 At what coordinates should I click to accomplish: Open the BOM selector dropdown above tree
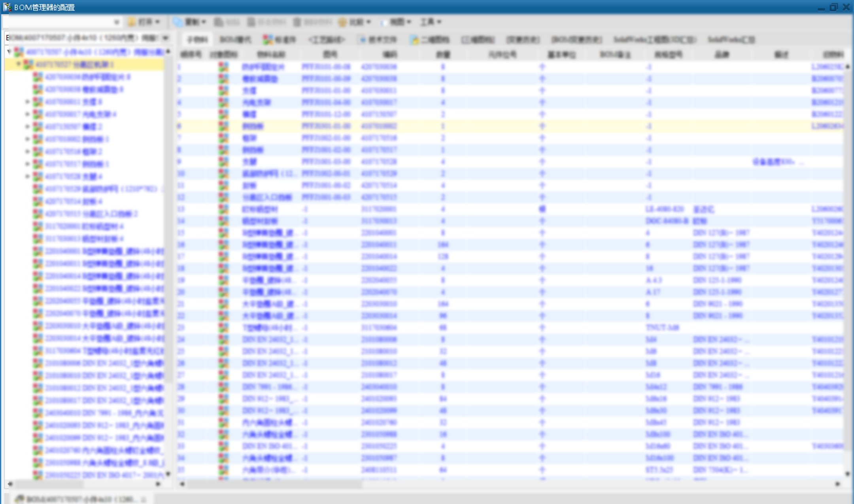coord(165,38)
